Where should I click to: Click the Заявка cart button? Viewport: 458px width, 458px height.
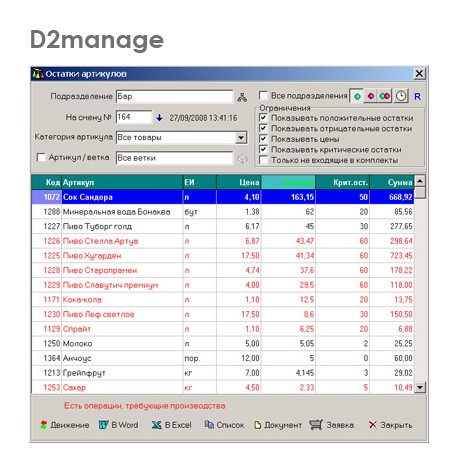(x=332, y=425)
